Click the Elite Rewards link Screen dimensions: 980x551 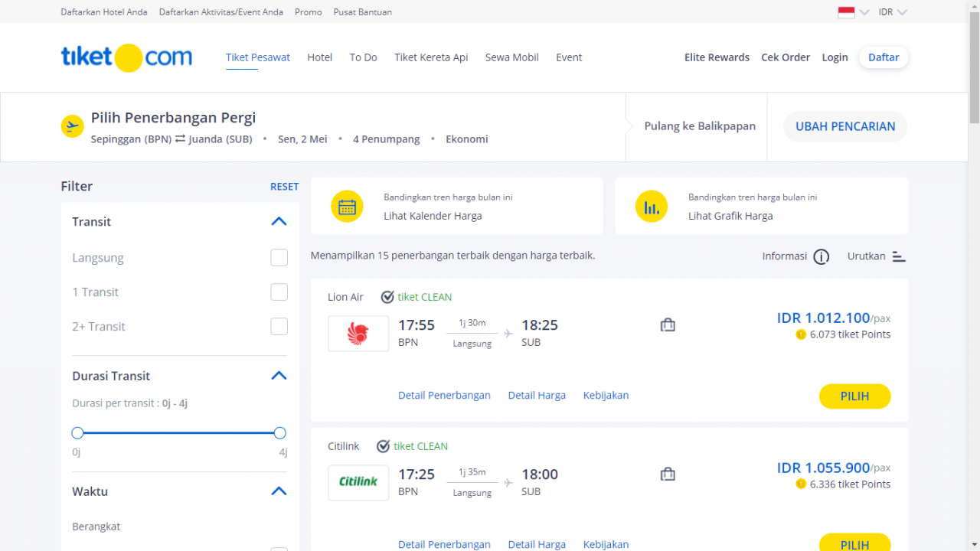click(717, 57)
